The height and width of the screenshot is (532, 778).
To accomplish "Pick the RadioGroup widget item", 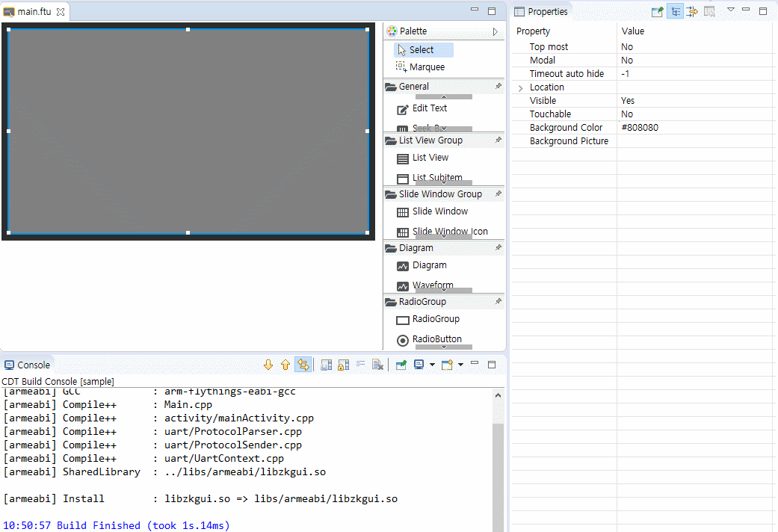I will click(427, 319).
